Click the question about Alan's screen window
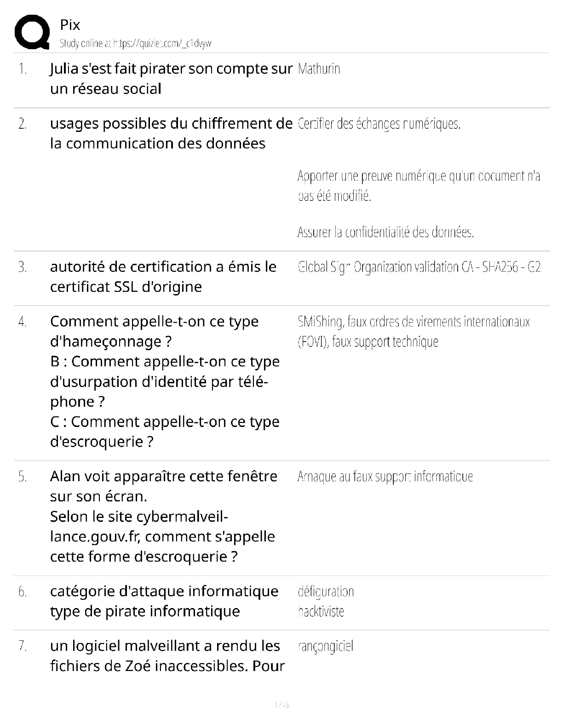The width and height of the screenshot is (563, 728). click(x=163, y=516)
